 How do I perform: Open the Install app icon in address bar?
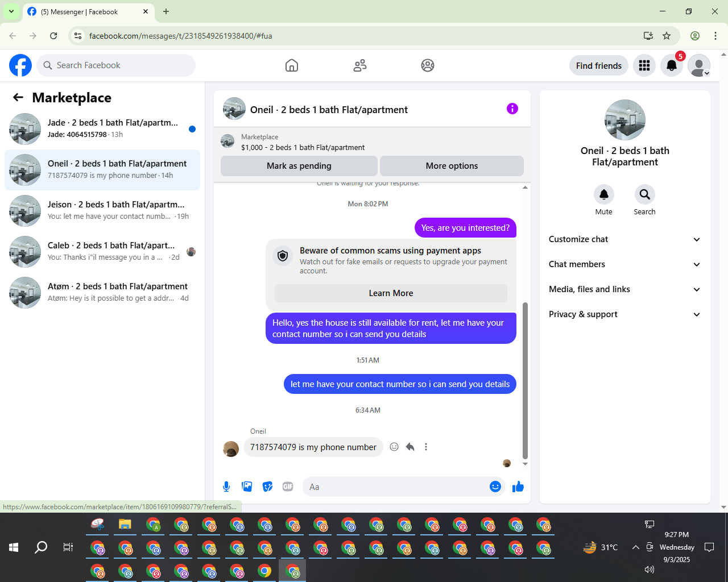point(648,36)
